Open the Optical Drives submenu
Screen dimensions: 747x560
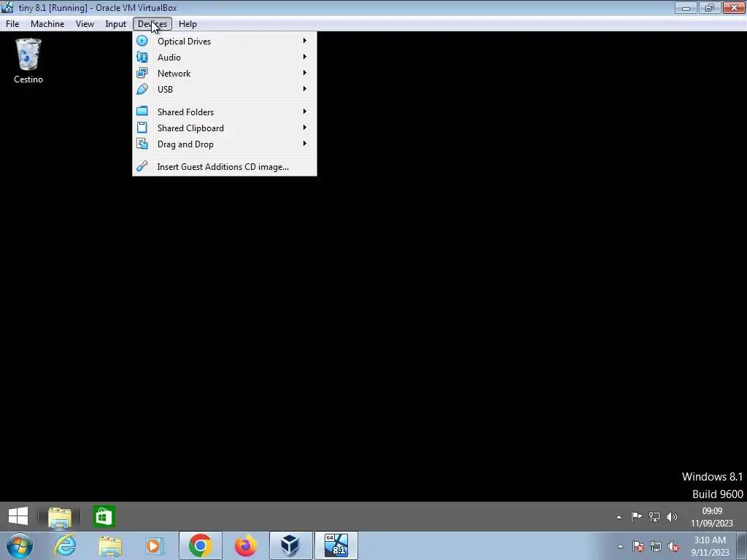[225, 41]
